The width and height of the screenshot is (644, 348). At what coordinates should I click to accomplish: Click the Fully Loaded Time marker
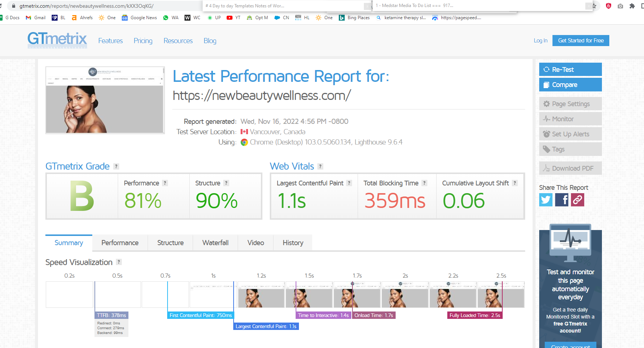(x=475, y=315)
